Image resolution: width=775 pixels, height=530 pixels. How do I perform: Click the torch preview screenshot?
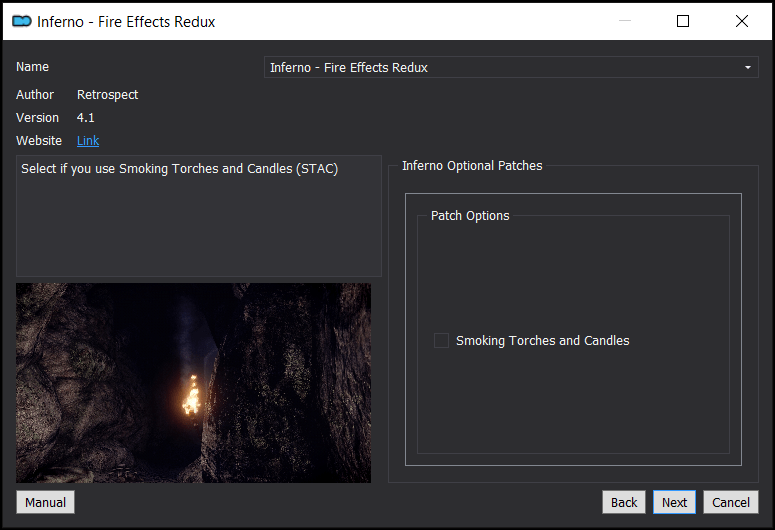193,383
